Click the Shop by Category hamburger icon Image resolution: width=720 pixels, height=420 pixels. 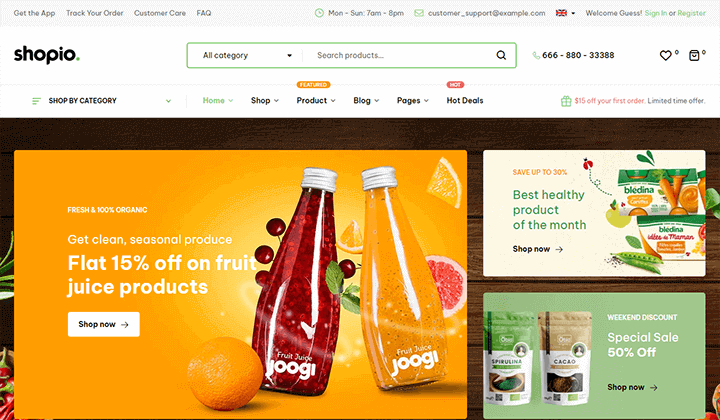point(36,101)
